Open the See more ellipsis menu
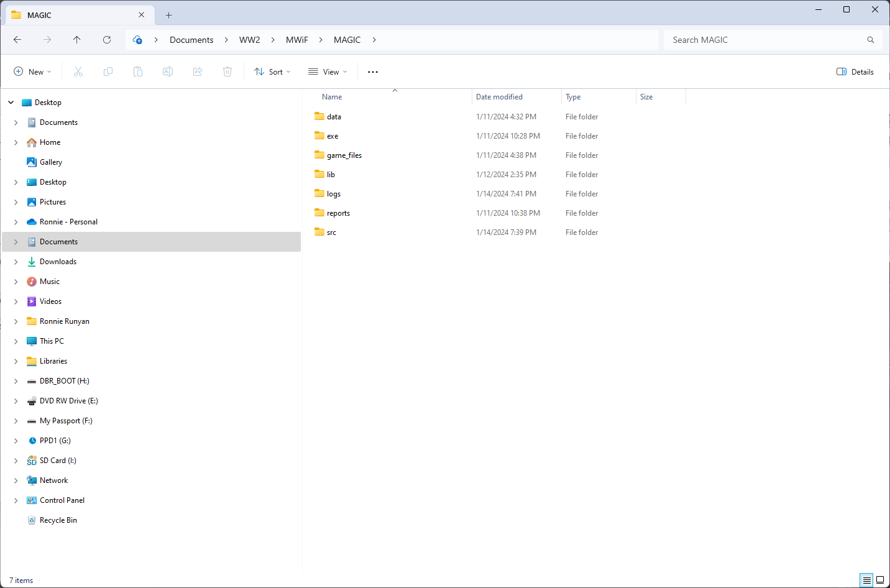 coord(373,72)
